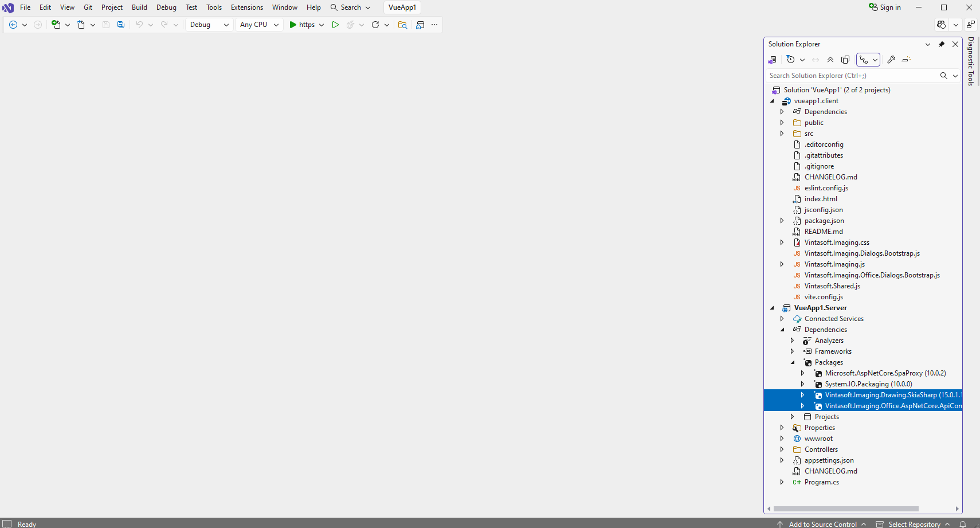
Task: Expand the src folder node
Action: (782, 134)
